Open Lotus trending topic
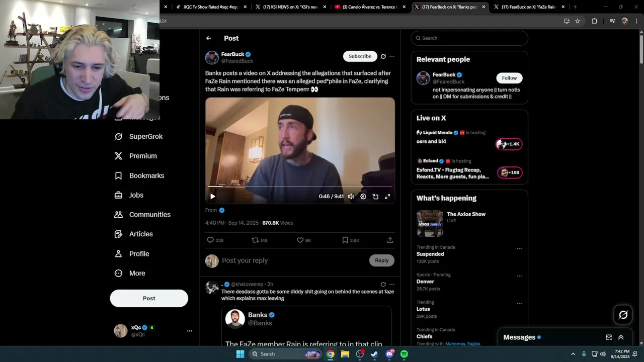Screen dimensions: 644x362 tap(423, 309)
